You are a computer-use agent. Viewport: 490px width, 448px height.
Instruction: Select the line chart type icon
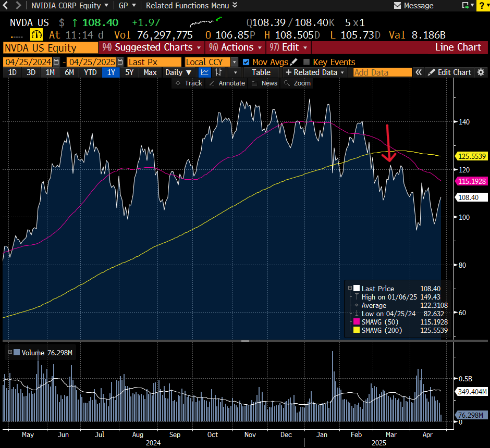pos(205,72)
